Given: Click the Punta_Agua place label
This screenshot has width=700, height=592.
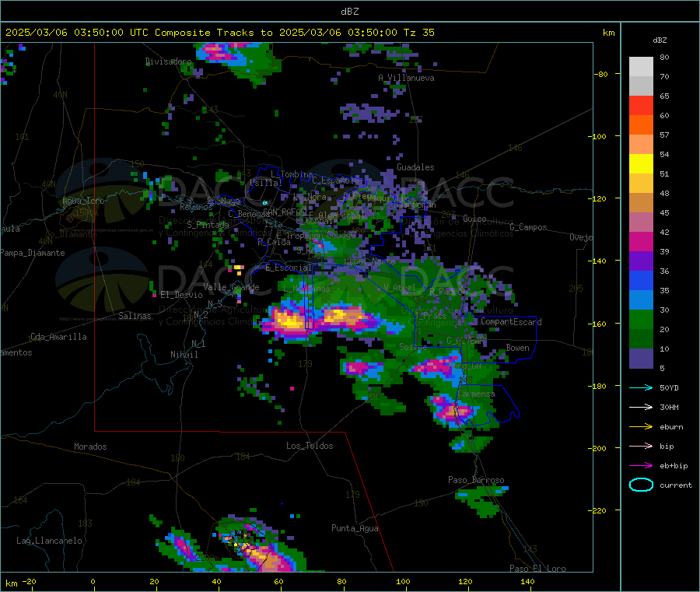Looking at the screenshot, I should [x=355, y=528].
